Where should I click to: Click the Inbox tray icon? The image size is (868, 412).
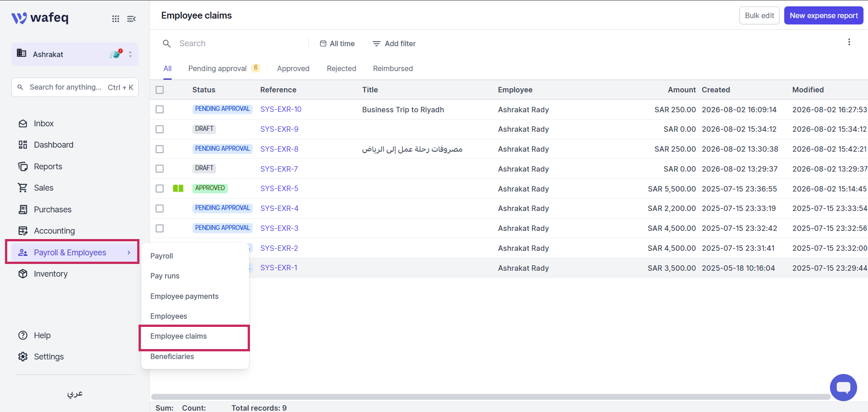pos(23,124)
